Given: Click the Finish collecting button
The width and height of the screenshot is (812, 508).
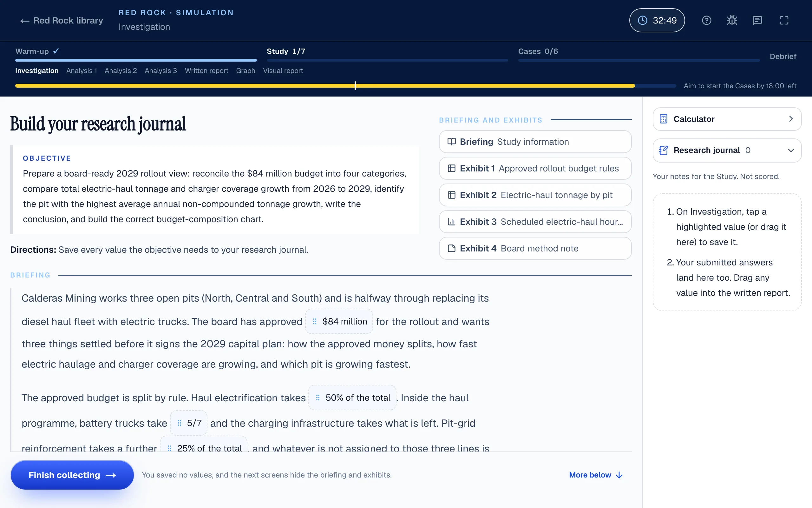Looking at the screenshot, I should tap(72, 475).
